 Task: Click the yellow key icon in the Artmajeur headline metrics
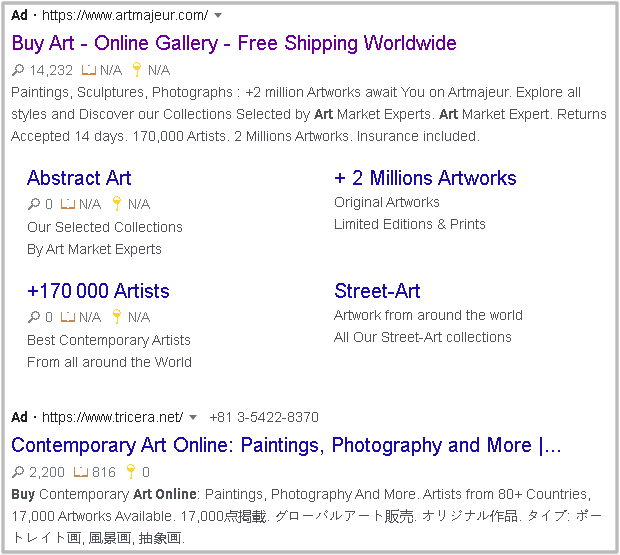(x=137, y=70)
